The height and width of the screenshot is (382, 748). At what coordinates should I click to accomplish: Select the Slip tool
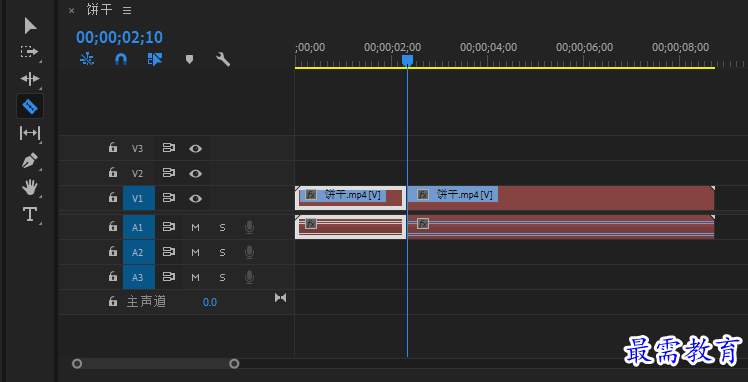[30, 133]
